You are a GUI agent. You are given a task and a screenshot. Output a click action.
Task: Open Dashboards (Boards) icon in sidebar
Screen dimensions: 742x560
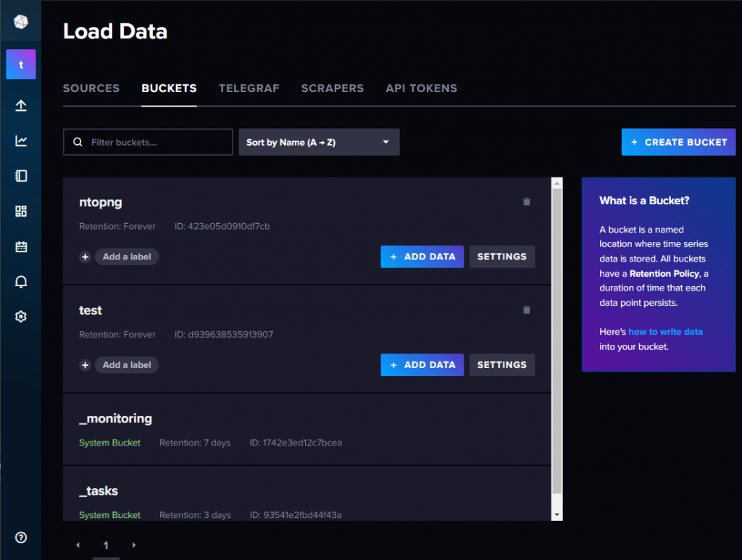click(x=21, y=211)
